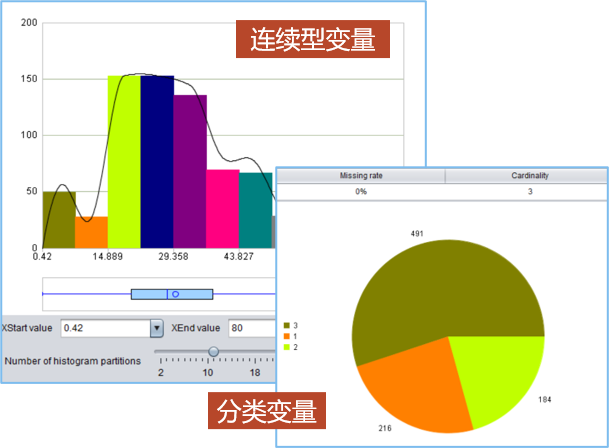Viewport: 609px width, 448px height.
Task: Click the slider tick label 18
Action: tap(255, 373)
